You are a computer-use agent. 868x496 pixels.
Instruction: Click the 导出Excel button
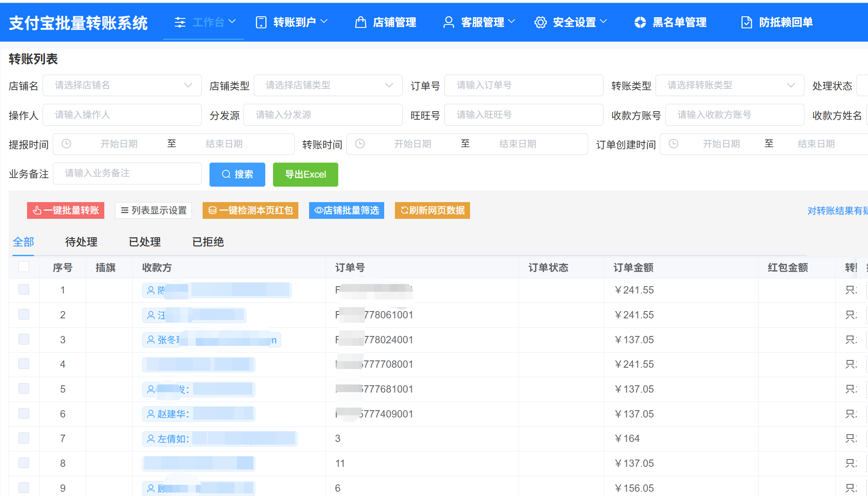(x=305, y=175)
